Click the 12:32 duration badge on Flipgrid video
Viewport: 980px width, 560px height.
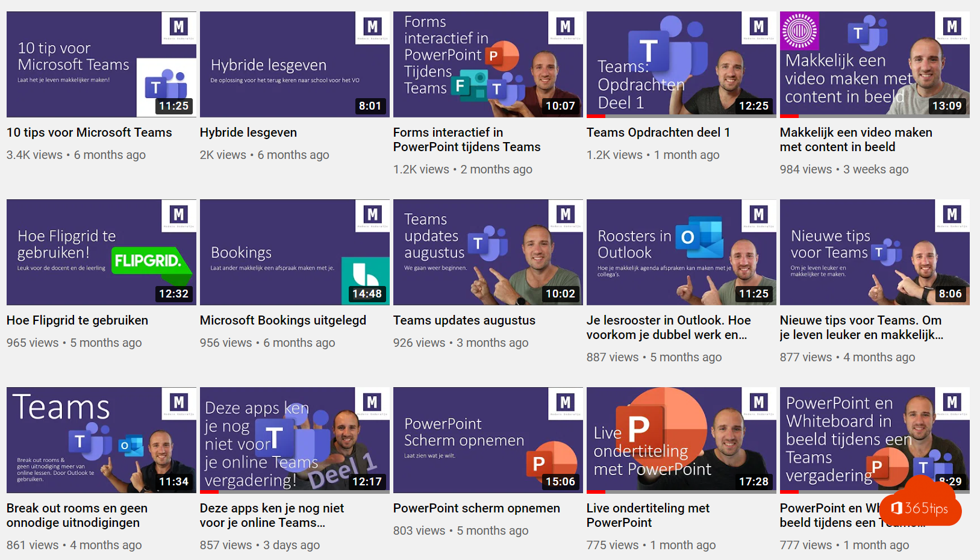(x=174, y=294)
